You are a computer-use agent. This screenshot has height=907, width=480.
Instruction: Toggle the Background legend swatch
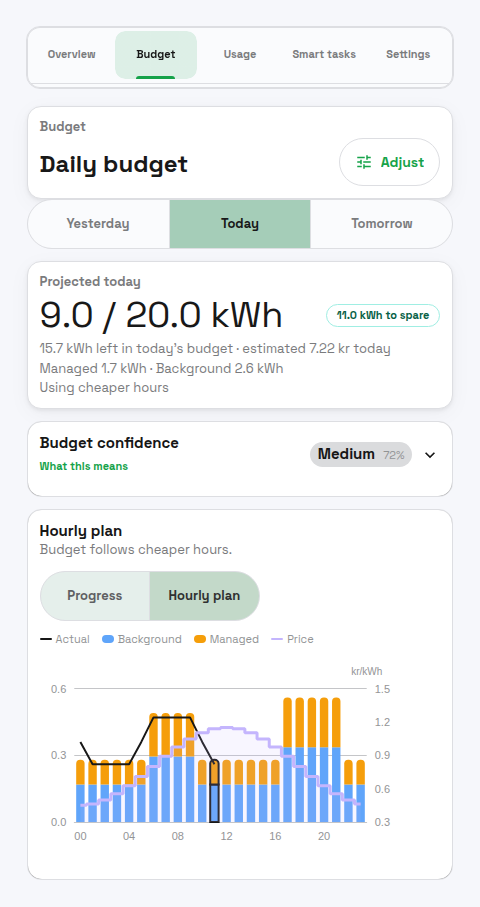click(x=108, y=639)
